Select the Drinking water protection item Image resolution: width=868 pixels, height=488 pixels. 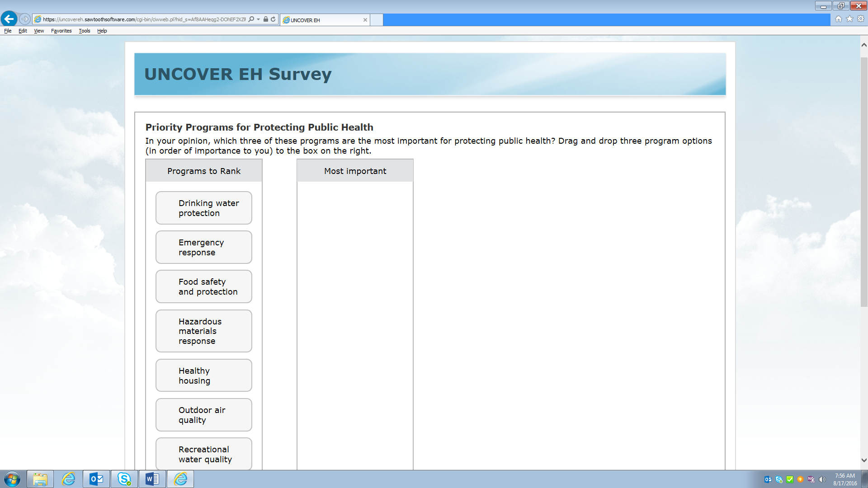click(x=204, y=208)
